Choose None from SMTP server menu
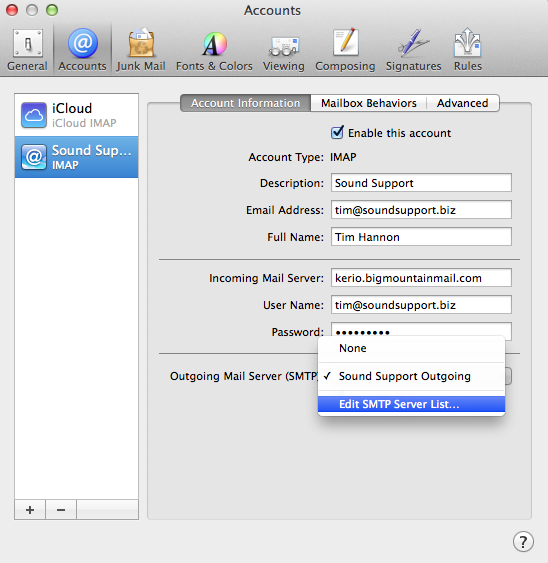The width and height of the screenshot is (548, 563). (412, 348)
